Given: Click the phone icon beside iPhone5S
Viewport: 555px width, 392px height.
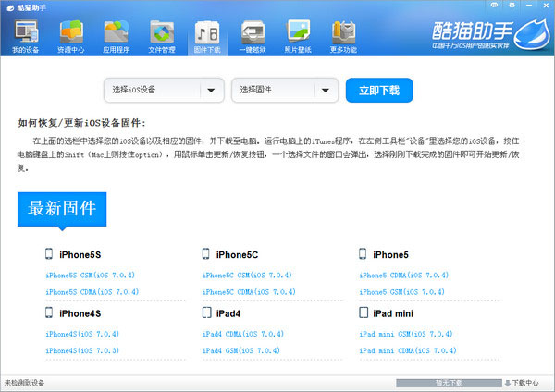Looking at the screenshot, I should (x=49, y=253).
